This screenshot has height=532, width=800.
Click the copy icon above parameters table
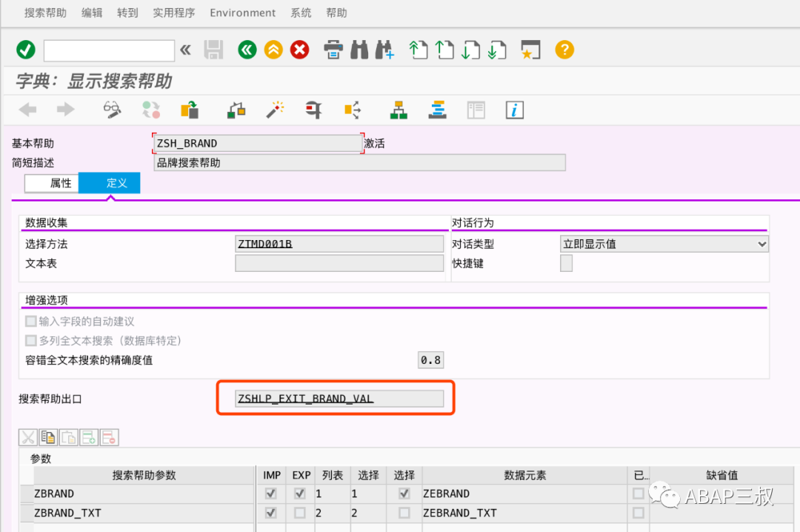[x=48, y=438]
